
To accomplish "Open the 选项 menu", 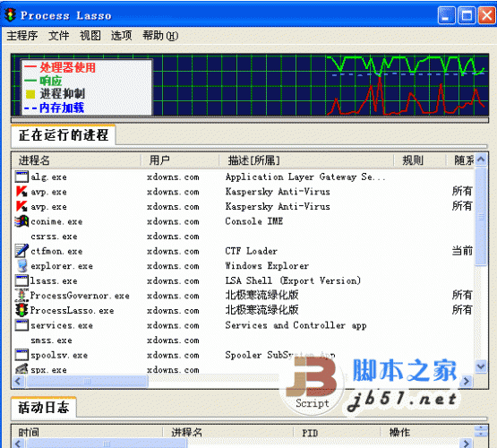I will pos(121,36).
